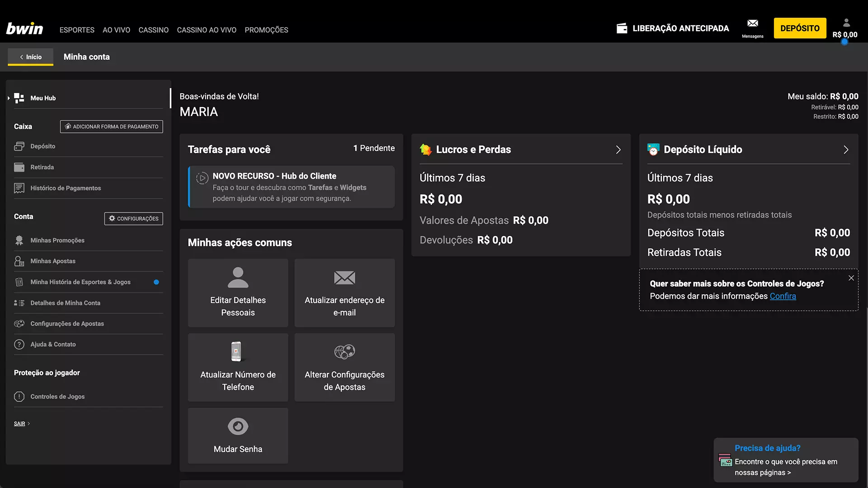Image resolution: width=868 pixels, height=488 pixels.
Task: Click the yellow DEPÓSITO button
Action: point(800,28)
